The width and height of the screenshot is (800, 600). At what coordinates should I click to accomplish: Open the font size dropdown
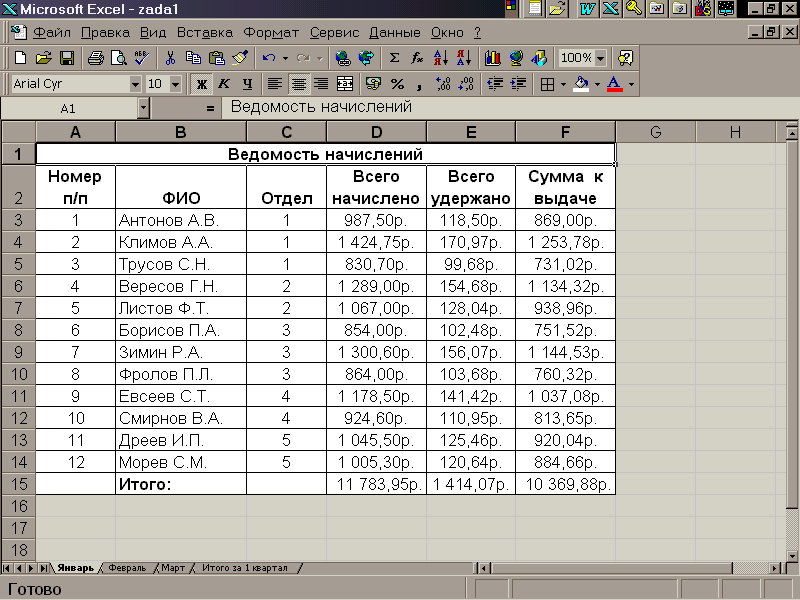(x=176, y=84)
